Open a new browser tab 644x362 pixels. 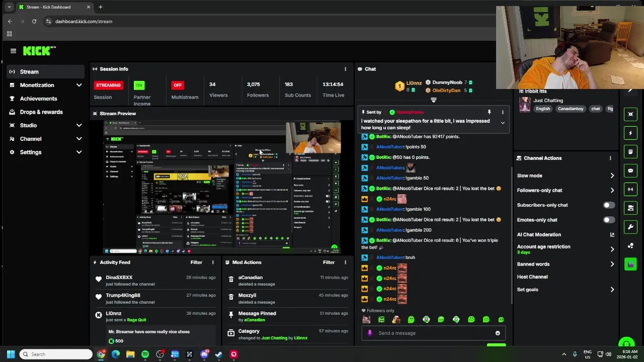pyautogui.click(x=100, y=7)
